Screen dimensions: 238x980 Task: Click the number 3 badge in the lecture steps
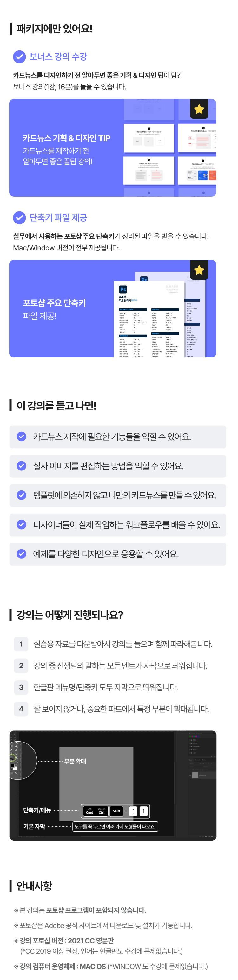21,687
